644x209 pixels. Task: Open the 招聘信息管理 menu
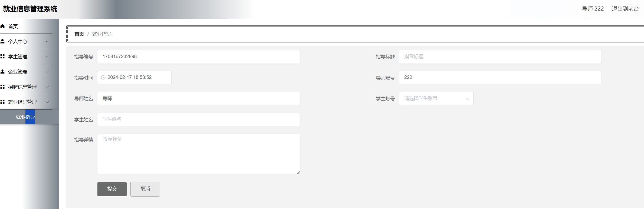[x=26, y=87]
